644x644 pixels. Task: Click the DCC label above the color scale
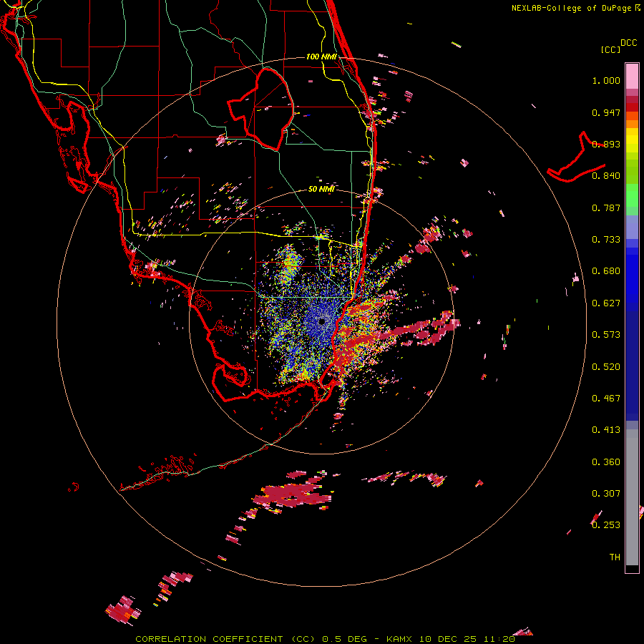[629, 43]
